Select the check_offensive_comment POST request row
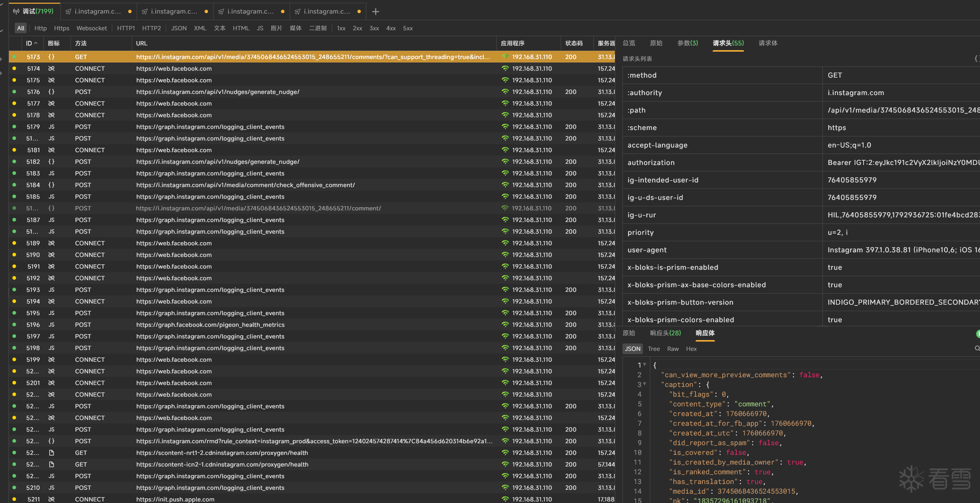This screenshot has width=980, height=503. tap(245, 185)
